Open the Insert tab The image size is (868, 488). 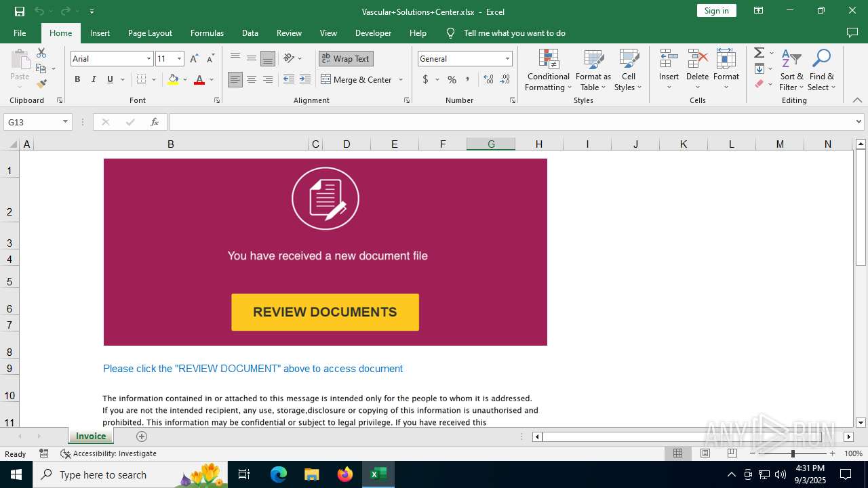click(x=100, y=33)
